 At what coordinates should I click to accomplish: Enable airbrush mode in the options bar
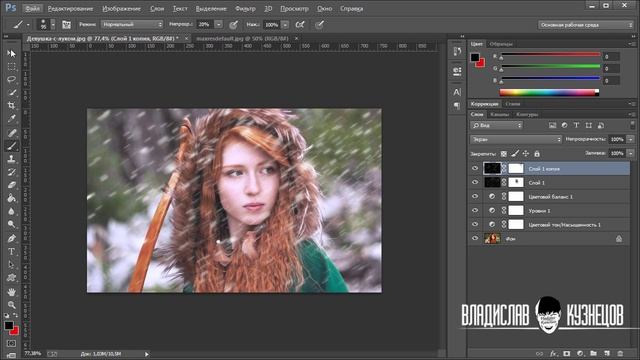pyautogui.click(x=300, y=25)
